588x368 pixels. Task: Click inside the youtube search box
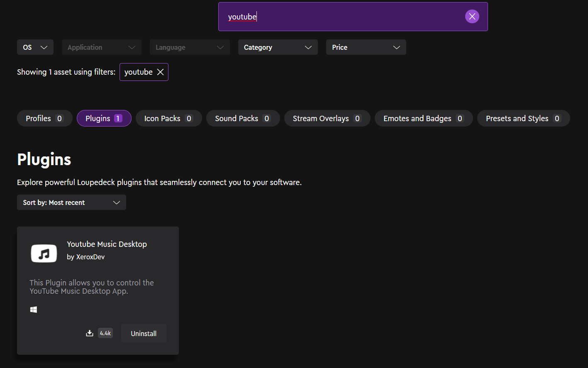pos(340,17)
